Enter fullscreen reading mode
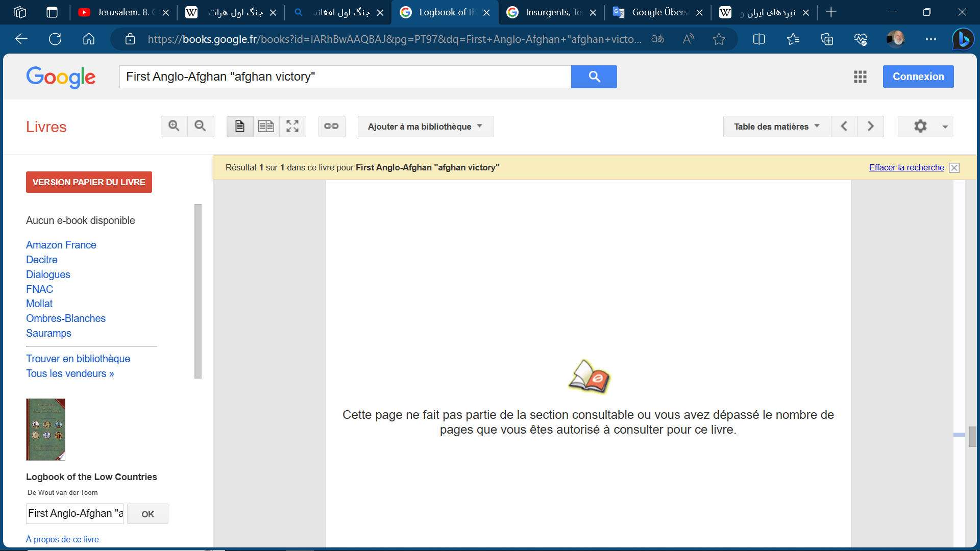This screenshot has width=980, height=551. tap(292, 126)
